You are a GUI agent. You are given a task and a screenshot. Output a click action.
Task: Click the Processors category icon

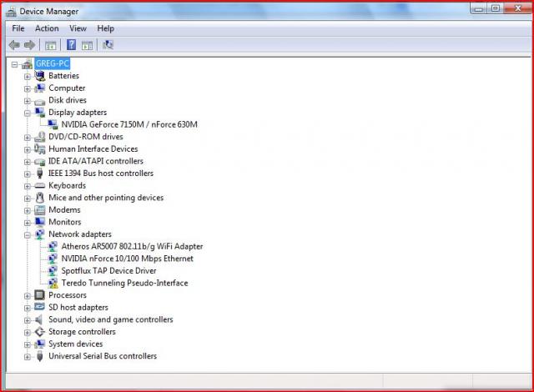(39, 295)
